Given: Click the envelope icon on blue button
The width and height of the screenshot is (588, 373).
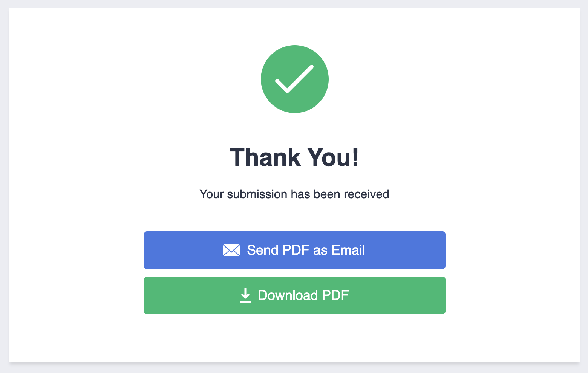Looking at the screenshot, I should click(x=231, y=250).
